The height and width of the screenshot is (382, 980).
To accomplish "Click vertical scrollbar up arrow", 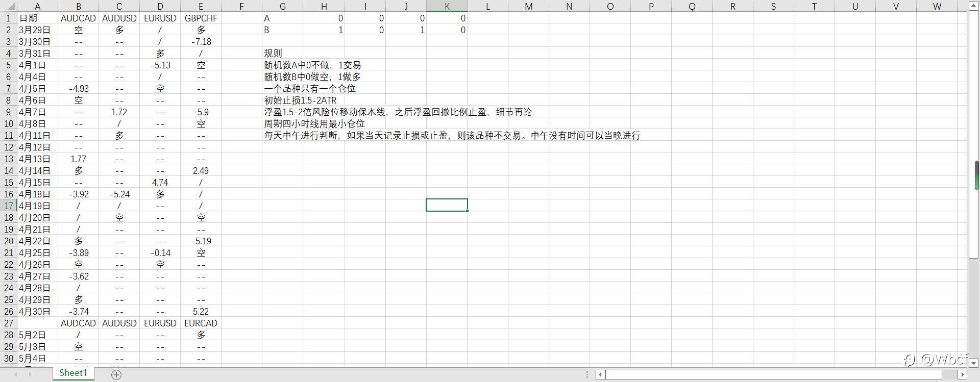I will [x=973, y=6].
